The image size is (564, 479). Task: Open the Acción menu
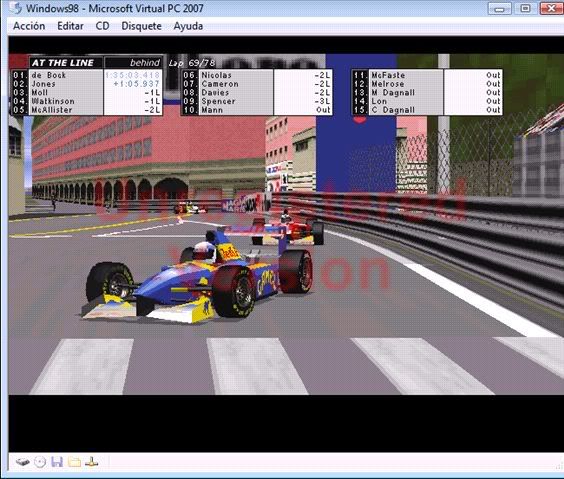pos(29,26)
